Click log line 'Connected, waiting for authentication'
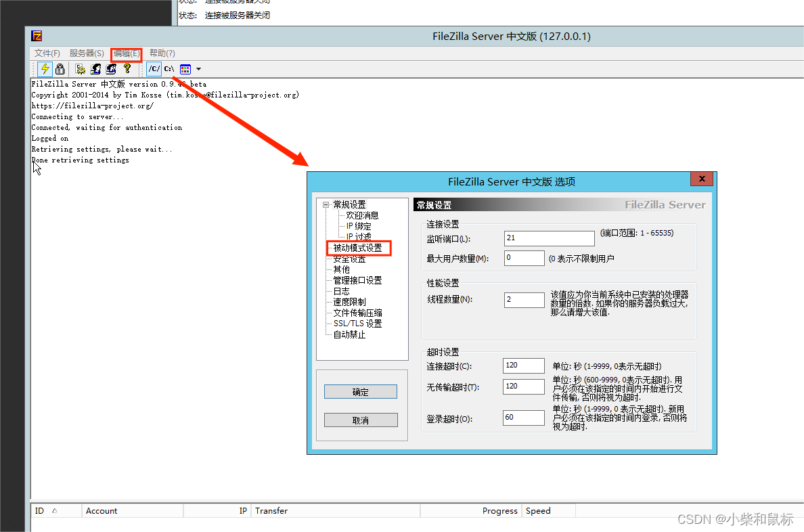The image size is (804, 532). click(107, 128)
